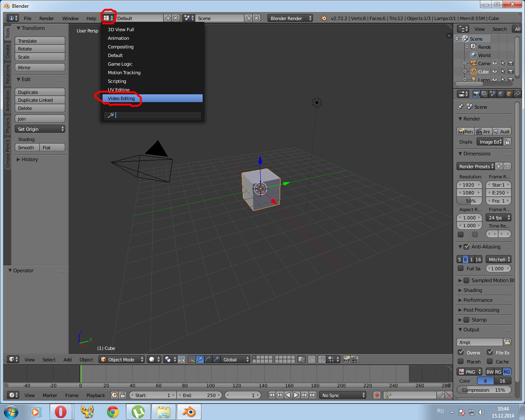Viewport: 525px width, 420px height.
Task: Click the Blender logo icon in the header
Action: (324, 18)
